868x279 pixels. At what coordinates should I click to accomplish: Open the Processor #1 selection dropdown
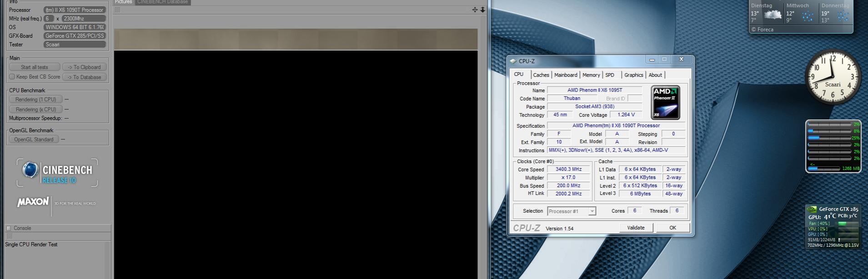572,211
